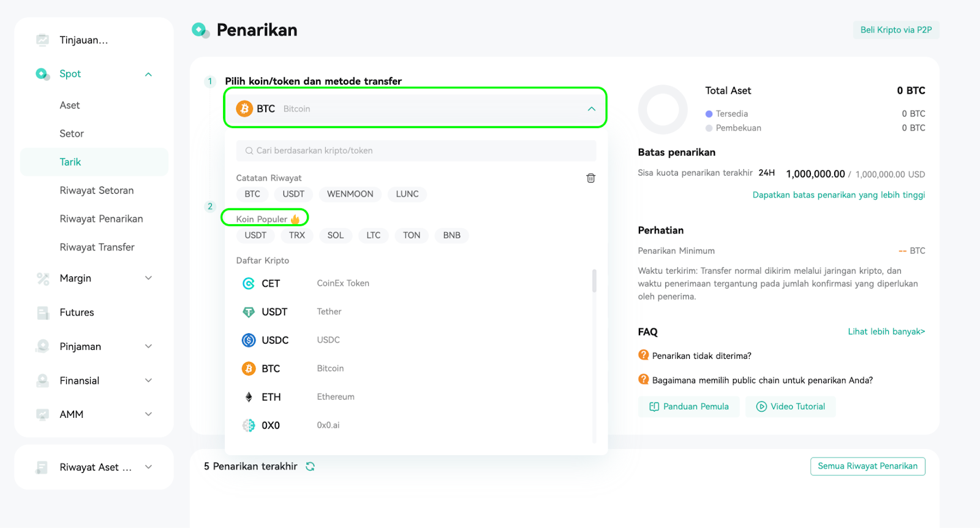Expand the Margin menu section
Viewport: 980px width, 528px height.
coord(148,278)
